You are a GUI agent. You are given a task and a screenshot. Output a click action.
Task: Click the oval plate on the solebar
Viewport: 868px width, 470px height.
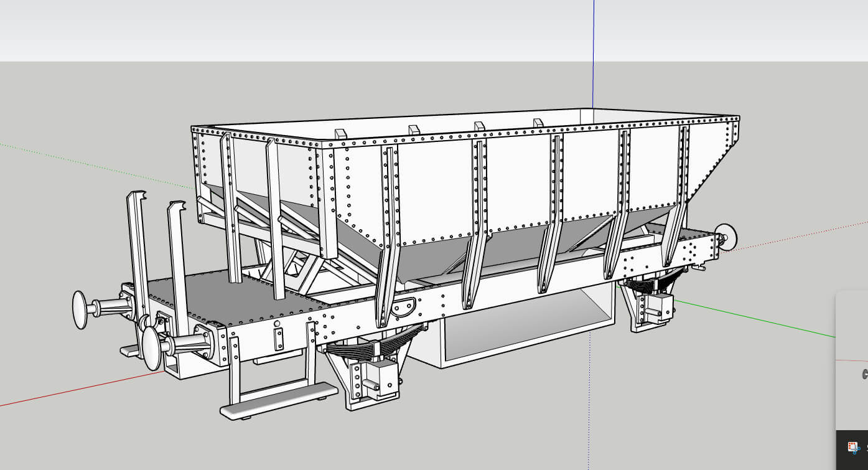point(404,306)
